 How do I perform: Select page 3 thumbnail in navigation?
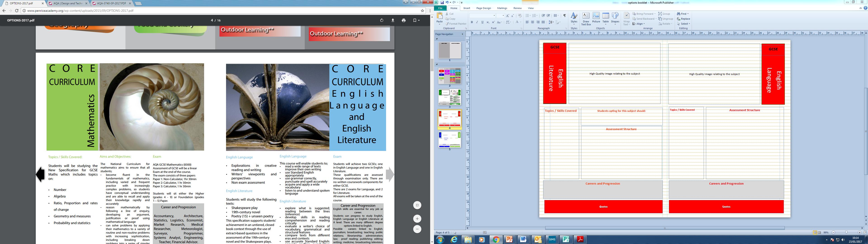(x=450, y=97)
